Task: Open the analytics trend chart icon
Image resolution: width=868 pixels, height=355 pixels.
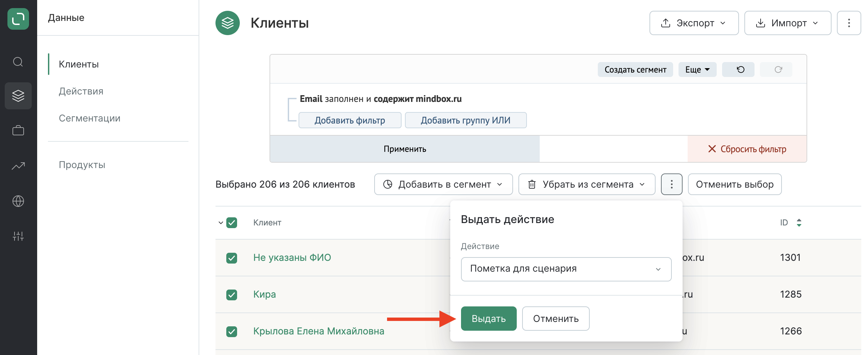Action: 18,166
